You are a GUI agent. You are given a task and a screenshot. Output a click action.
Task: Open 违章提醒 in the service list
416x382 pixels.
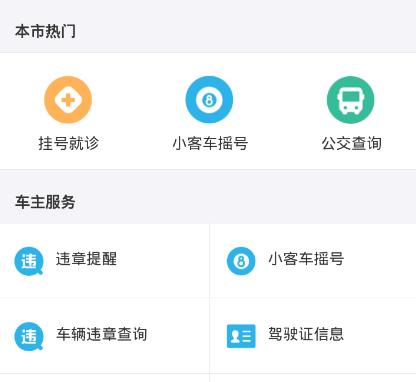(x=86, y=259)
